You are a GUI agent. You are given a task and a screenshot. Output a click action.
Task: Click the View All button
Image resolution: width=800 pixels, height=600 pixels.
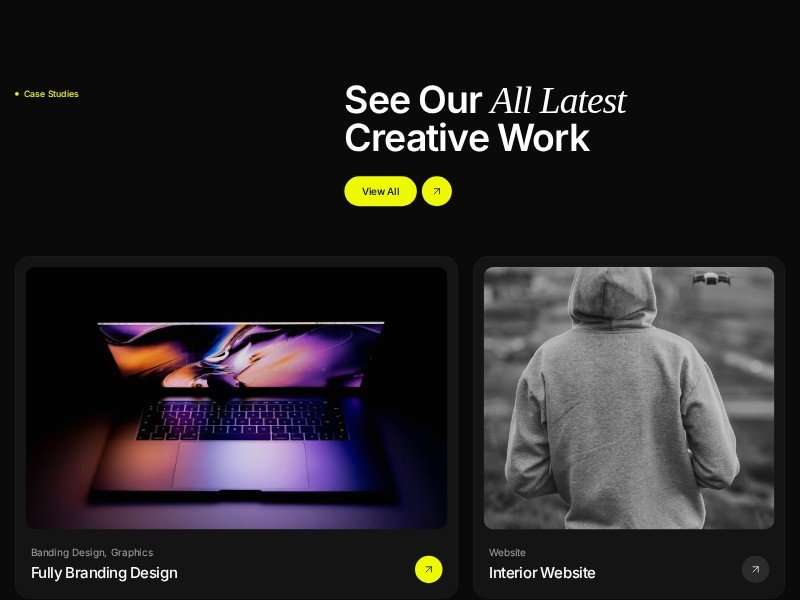tap(380, 191)
